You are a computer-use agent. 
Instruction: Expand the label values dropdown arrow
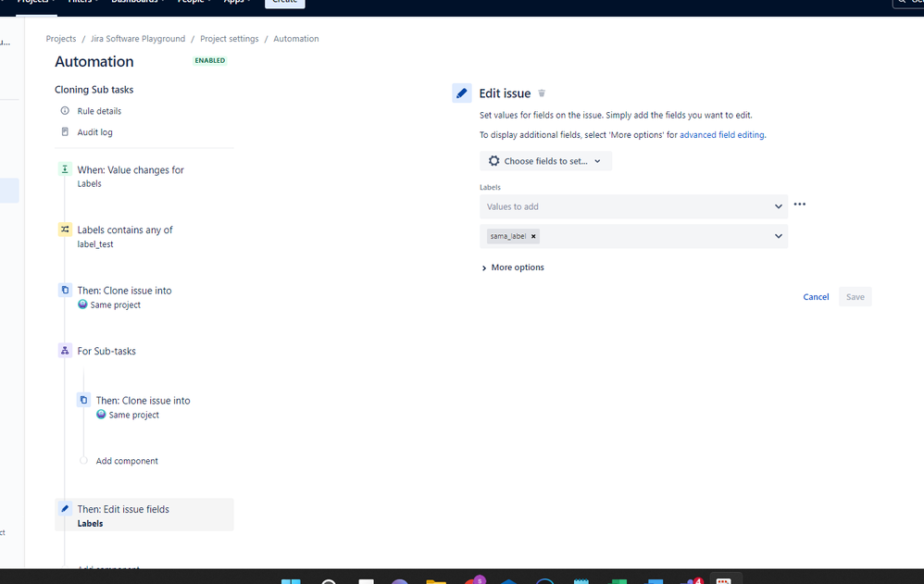pyautogui.click(x=779, y=236)
